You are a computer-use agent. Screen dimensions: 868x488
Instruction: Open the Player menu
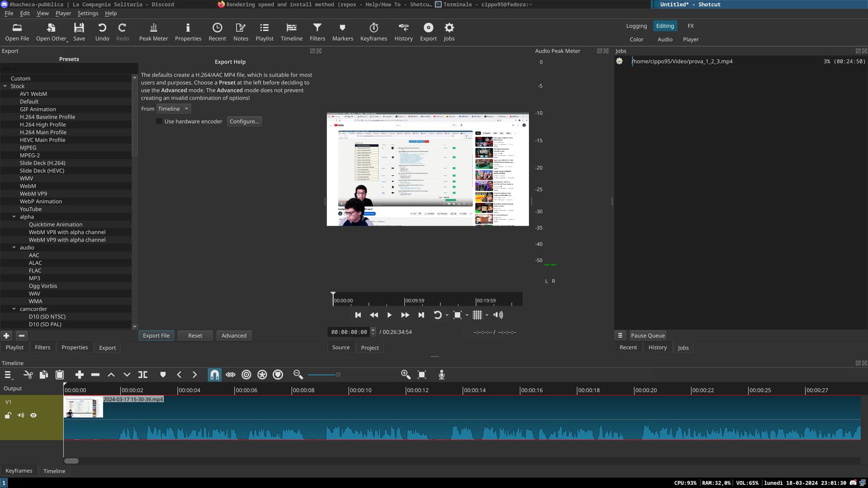63,13
